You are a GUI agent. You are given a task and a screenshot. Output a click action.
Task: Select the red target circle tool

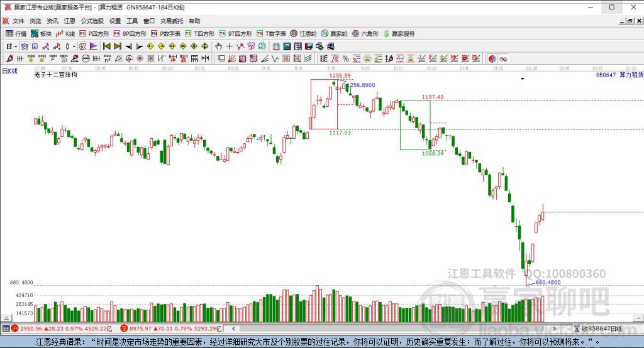coord(129,58)
